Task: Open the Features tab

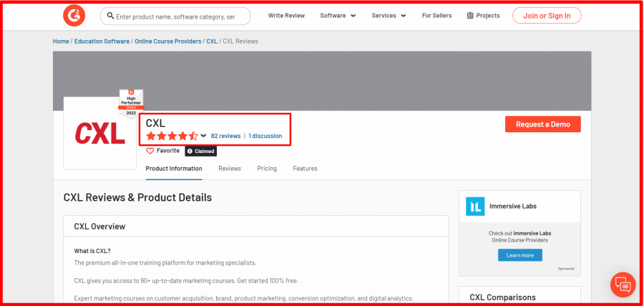Action: tap(305, 169)
